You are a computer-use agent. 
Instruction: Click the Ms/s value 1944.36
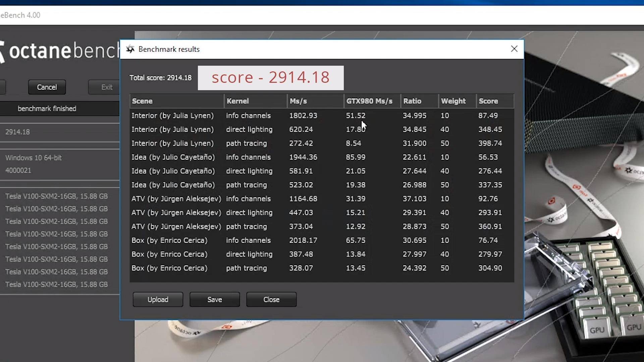point(303,157)
